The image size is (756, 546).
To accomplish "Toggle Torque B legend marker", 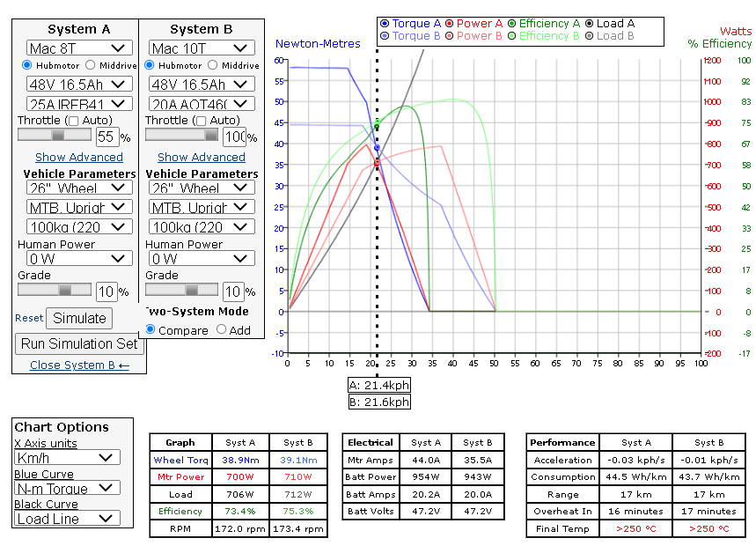I will pyautogui.click(x=385, y=36).
